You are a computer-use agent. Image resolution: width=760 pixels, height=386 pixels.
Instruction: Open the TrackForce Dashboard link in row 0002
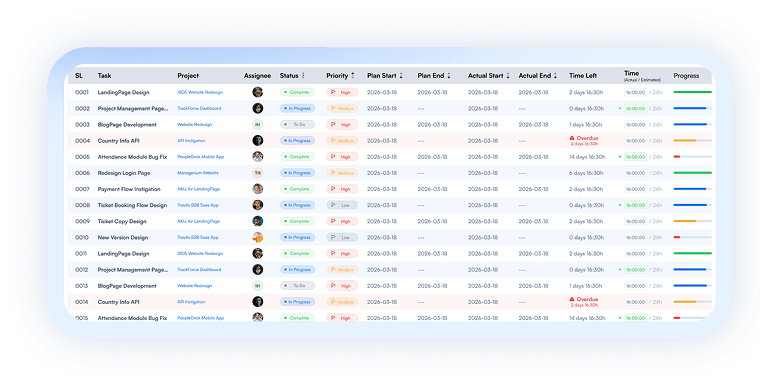coord(199,108)
